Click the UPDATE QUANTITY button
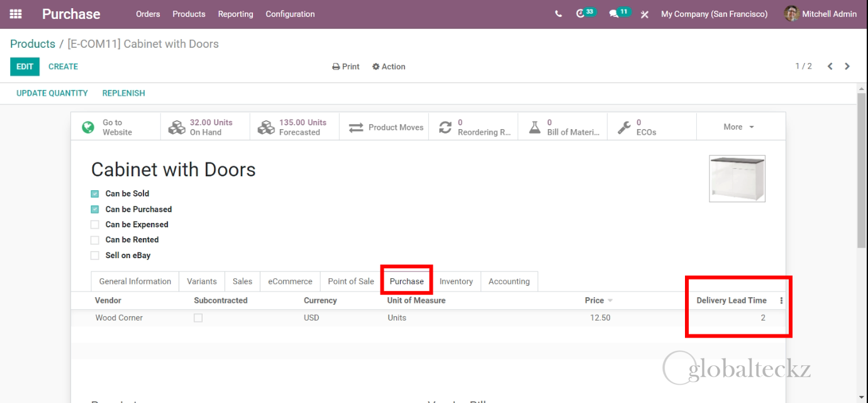The image size is (868, 403). point(52,93)
